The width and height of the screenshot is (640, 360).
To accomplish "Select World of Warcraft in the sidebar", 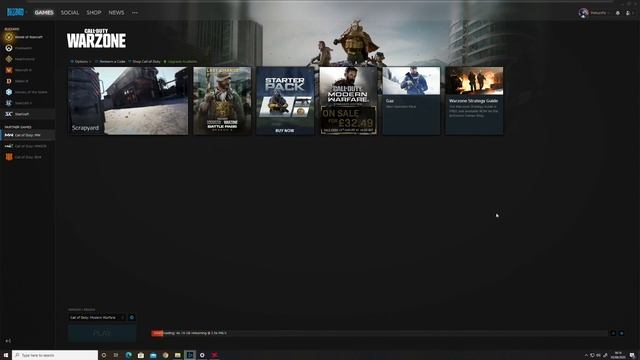I will (x=27, y=37).
